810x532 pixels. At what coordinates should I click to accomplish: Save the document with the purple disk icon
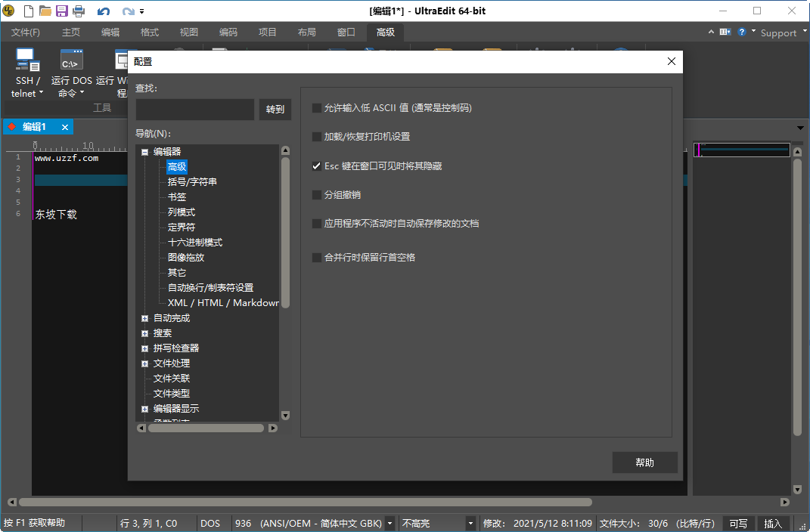(x=62, y=11)
